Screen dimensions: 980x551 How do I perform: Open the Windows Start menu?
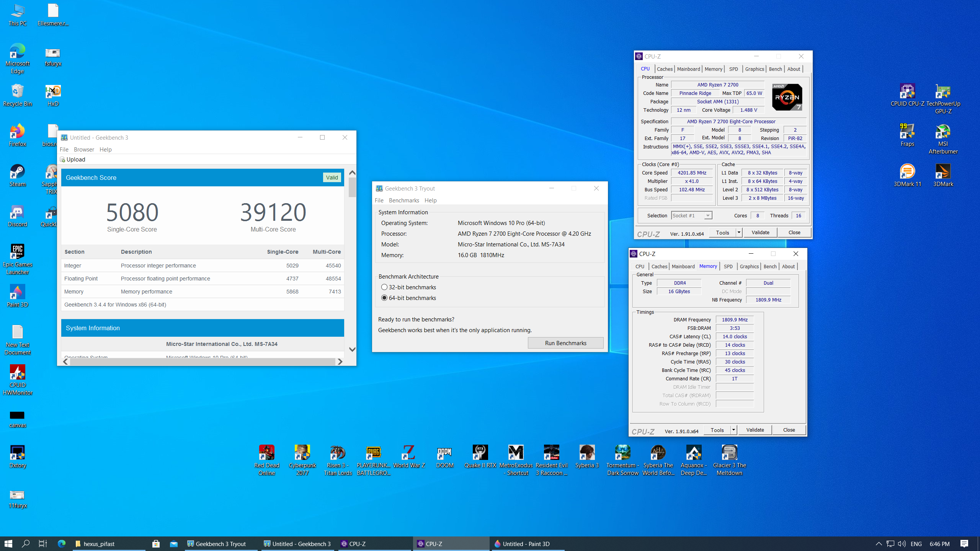click(x=8, y=544)
